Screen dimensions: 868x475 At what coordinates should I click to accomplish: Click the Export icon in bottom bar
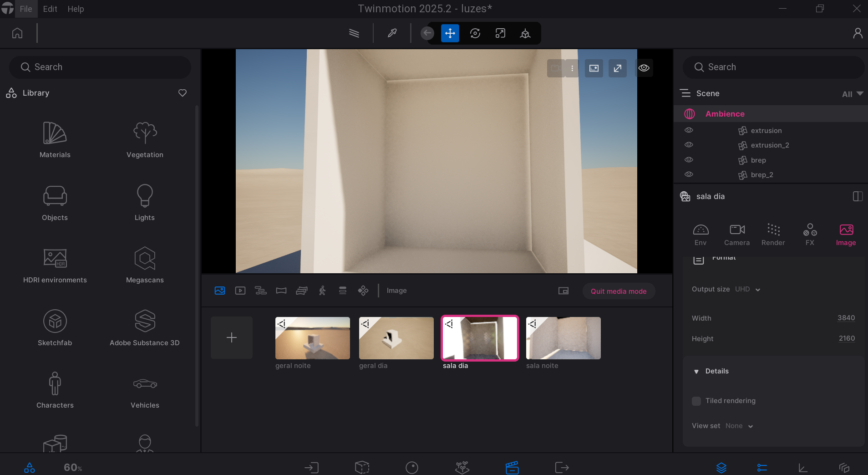pyautogui.click(x=562, y=467)
